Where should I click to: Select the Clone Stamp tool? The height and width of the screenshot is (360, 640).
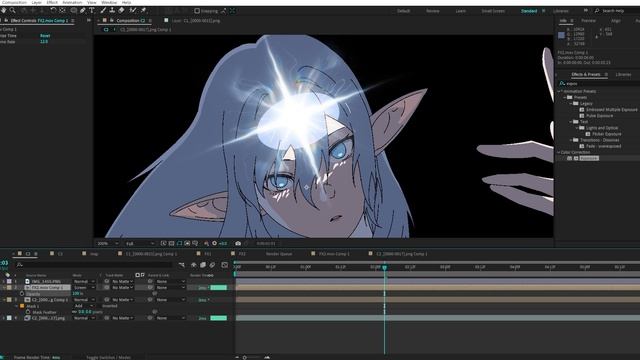pos(112,11)
